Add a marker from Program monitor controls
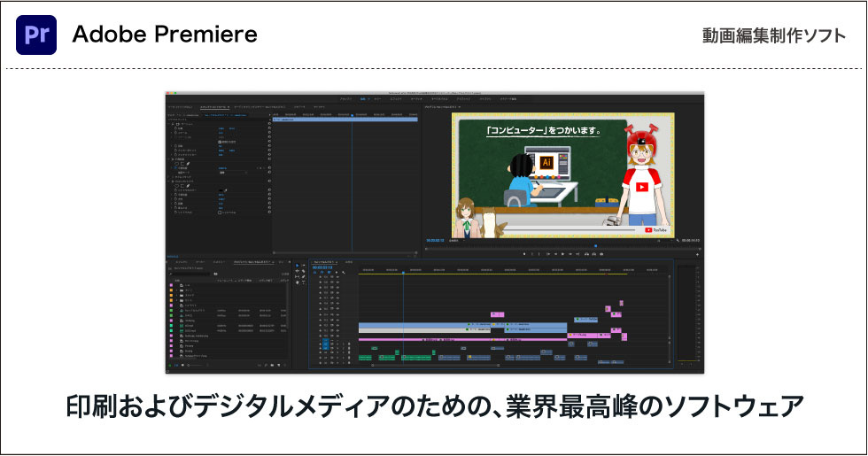Image resolution: width=868 pixels, height=456 pixels. [x=524, y=254]
